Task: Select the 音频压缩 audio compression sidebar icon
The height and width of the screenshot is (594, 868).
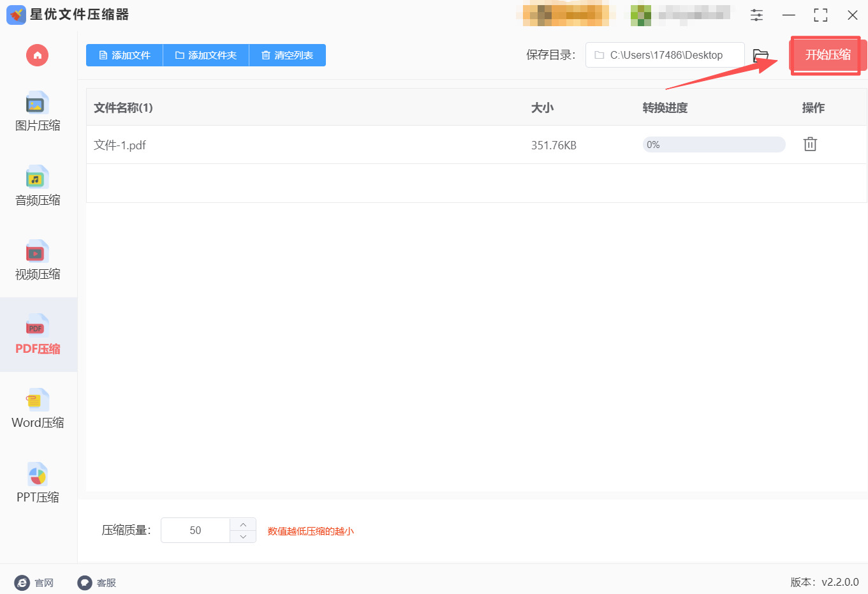Action: 37,187
